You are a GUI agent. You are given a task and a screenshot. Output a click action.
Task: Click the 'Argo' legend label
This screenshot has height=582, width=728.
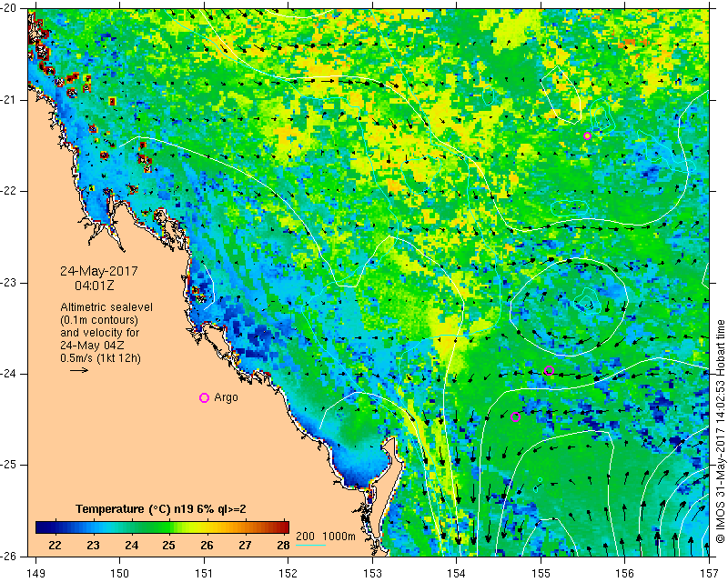pos(226,397)
